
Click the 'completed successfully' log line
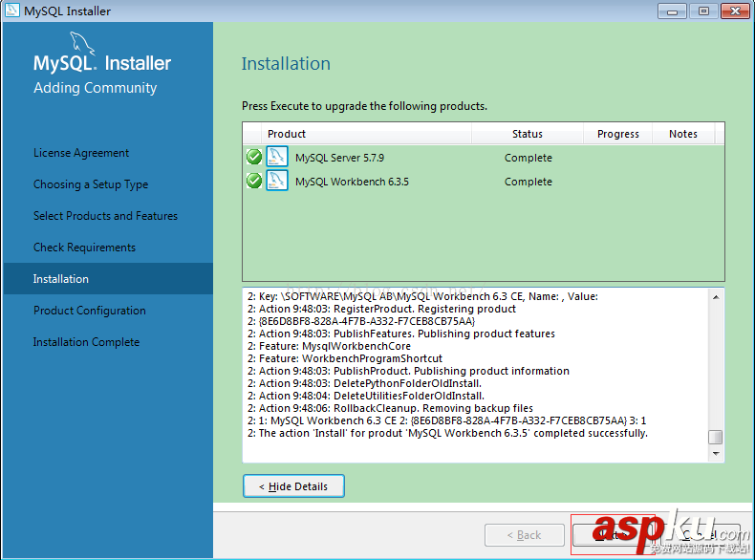click(x=448, y=433)
